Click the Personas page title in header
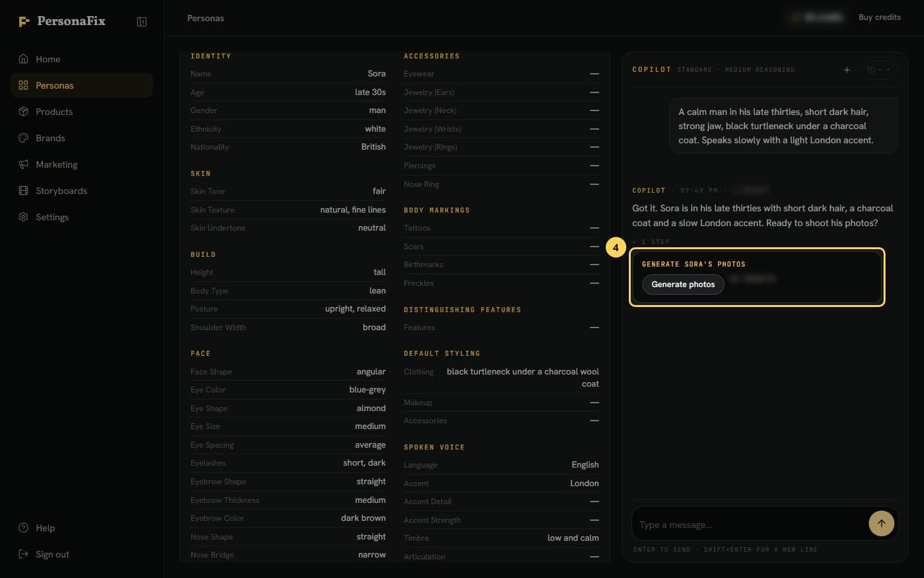 [x=205, y=18]
